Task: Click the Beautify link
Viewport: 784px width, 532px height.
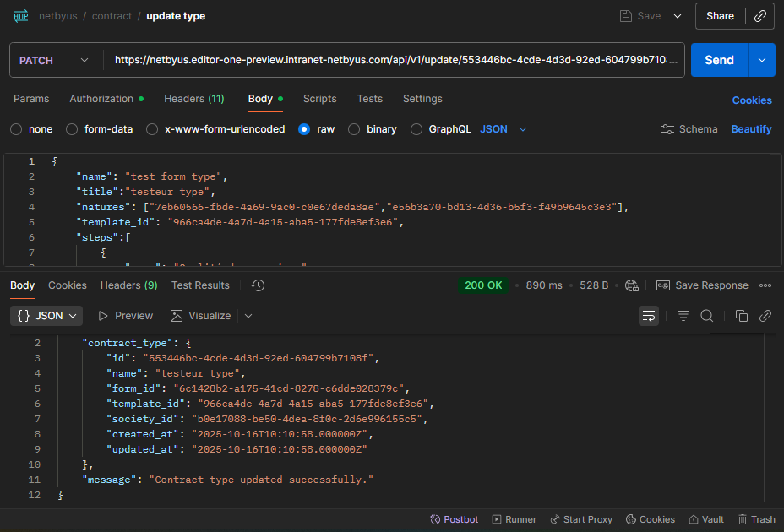Action: (x=751, y=129)
